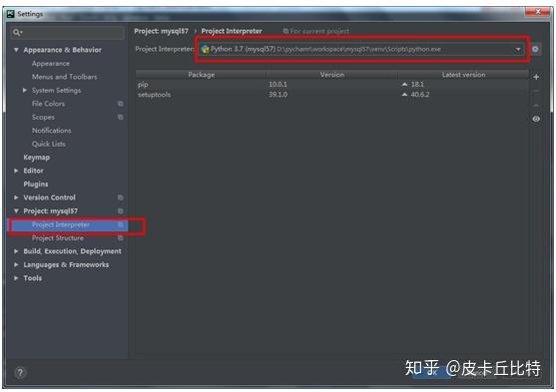Screen dimensions: 556x392
Task: Toggle the show early releases eye icon
Action: pos(536,119)
